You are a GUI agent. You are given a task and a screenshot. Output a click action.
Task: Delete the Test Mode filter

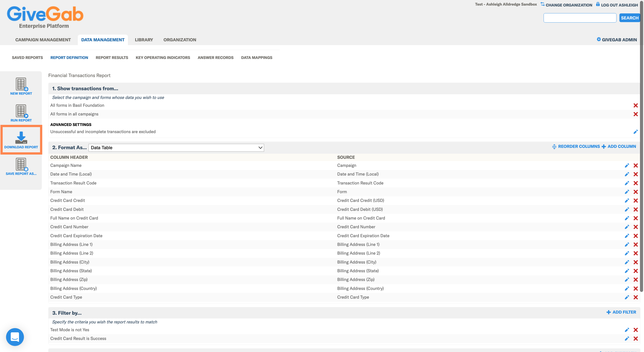coord(636,330)
